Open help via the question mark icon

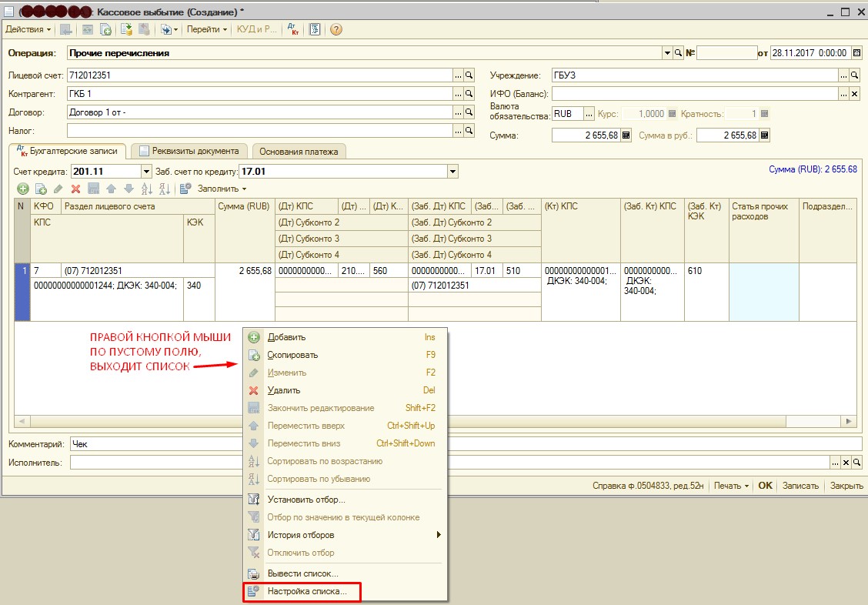(336, 29)
